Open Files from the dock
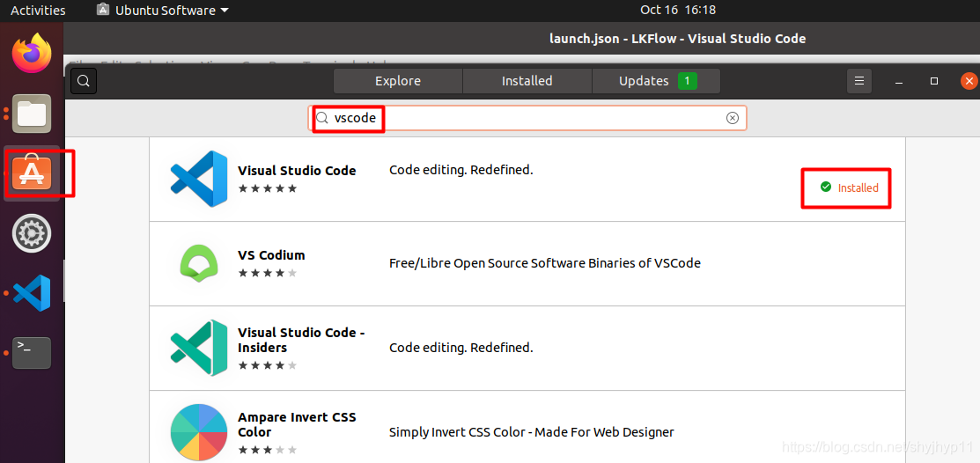The height and width of the screenshot is (463, 980). click(32, 114)
